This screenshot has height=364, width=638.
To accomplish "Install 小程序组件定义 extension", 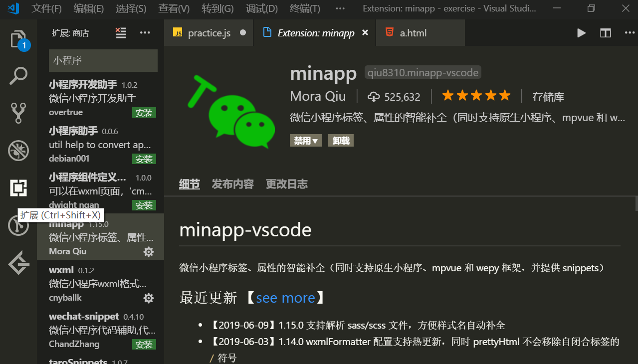I will [x=144, y=205].
